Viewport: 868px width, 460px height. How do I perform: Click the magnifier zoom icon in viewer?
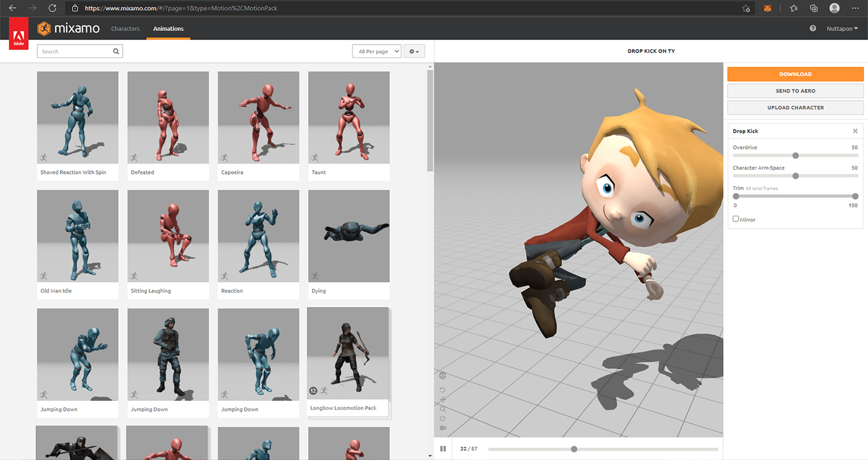[x=443, y=409]
